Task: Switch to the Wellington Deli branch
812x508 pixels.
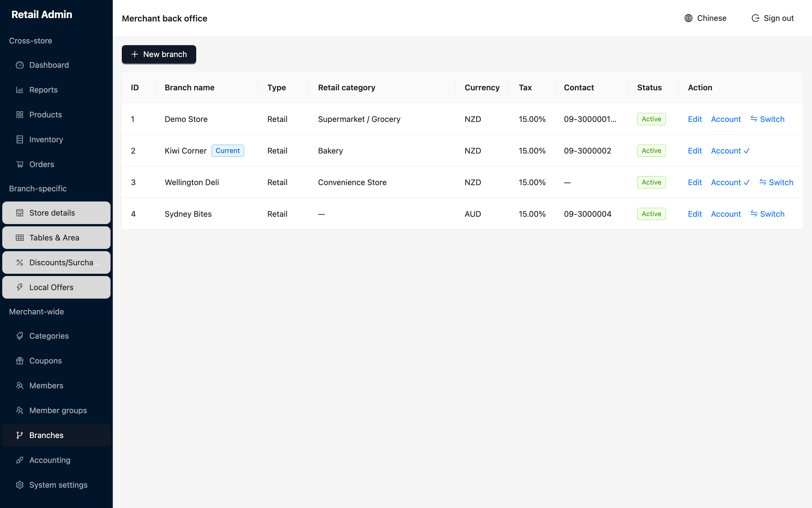Action: (776, 182)
